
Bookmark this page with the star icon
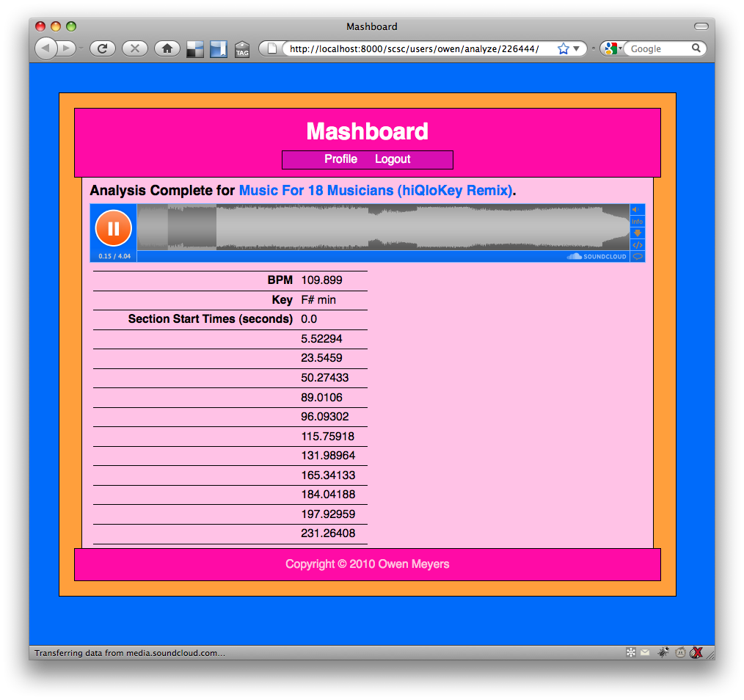point(563,49)
